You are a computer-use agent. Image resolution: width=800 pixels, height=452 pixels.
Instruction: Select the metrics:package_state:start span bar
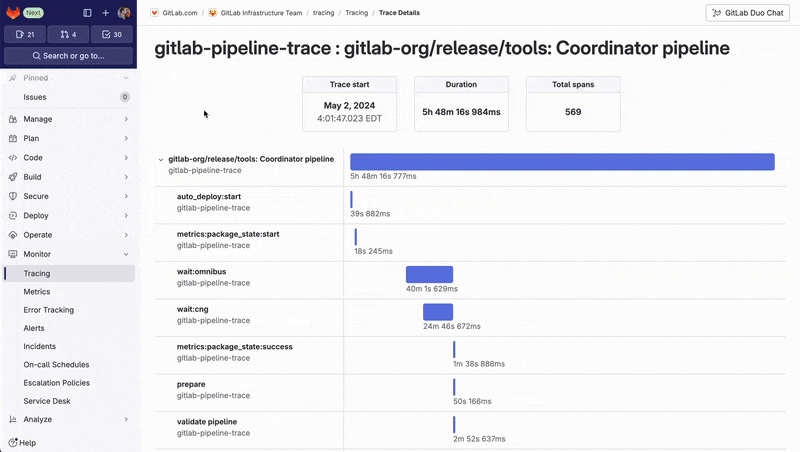(356, 237)
